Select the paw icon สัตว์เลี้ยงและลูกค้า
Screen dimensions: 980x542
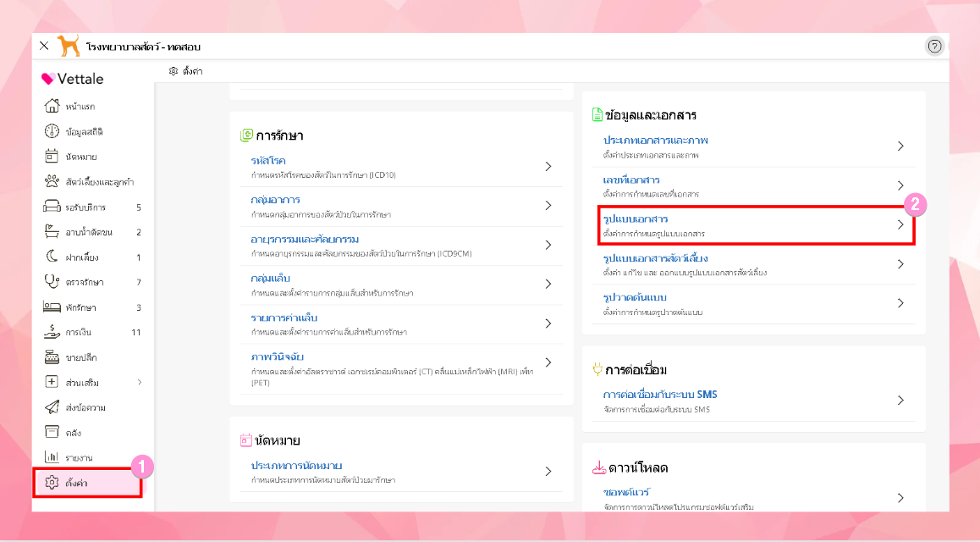pyautogui.click(x=52, y=181)
